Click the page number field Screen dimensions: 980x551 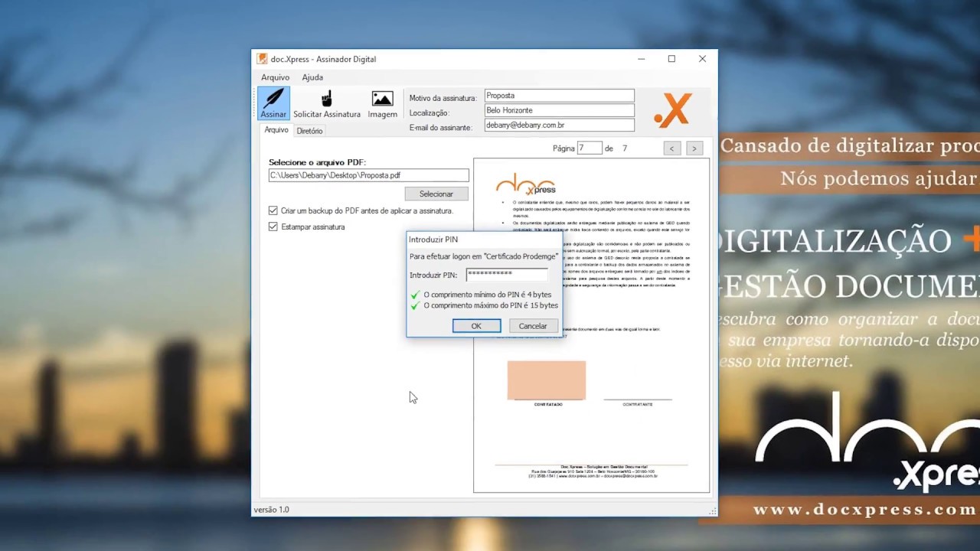point(590,148)
